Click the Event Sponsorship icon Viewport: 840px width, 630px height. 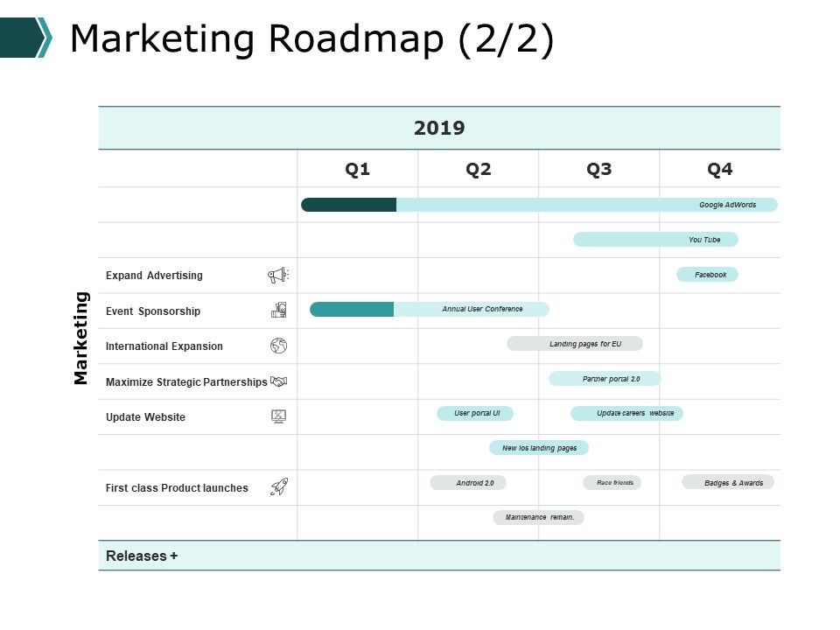[x=278, y=310]
